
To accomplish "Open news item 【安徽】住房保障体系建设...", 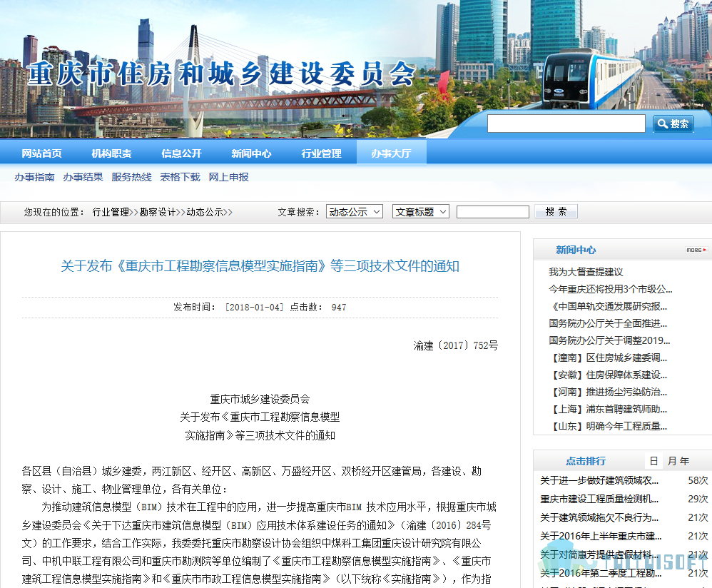I will click(608, 375).
